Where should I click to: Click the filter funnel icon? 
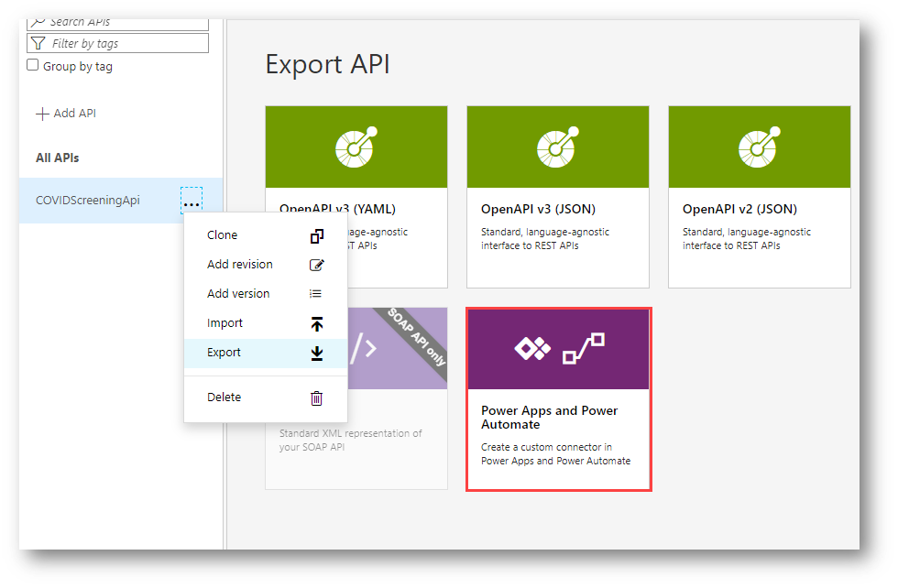coord(38,43)
